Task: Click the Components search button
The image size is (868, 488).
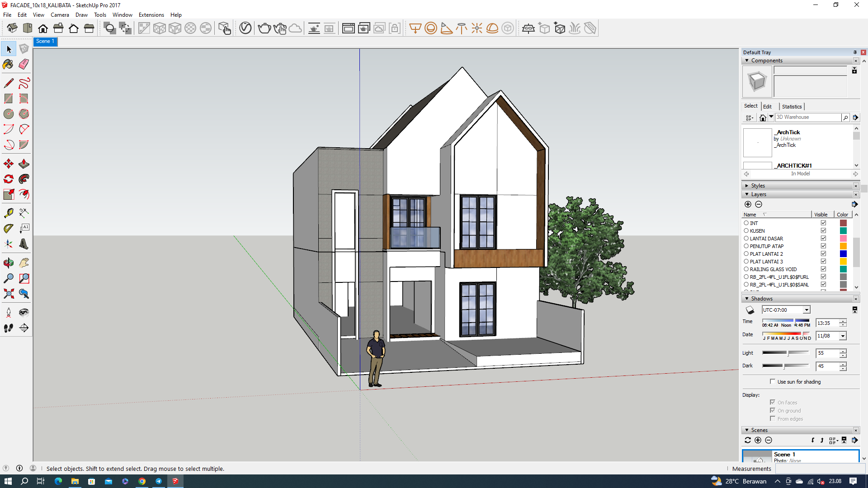Action: coord(845,117)
